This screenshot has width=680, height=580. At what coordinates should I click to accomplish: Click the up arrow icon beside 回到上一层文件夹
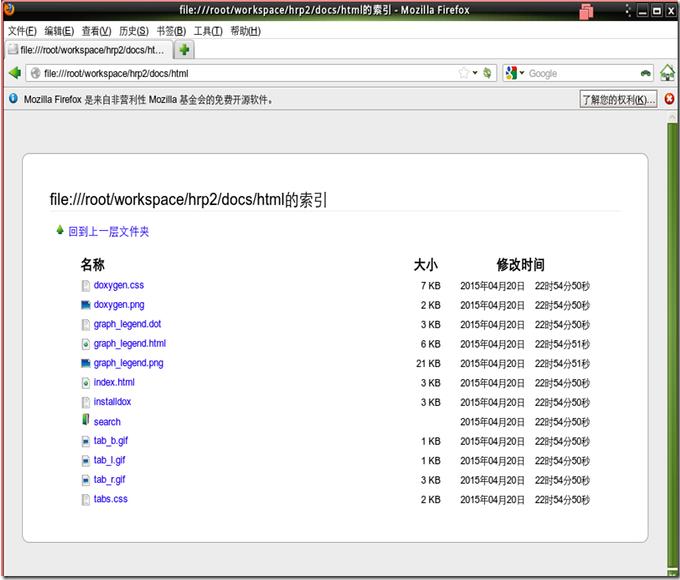coord(60,230)
